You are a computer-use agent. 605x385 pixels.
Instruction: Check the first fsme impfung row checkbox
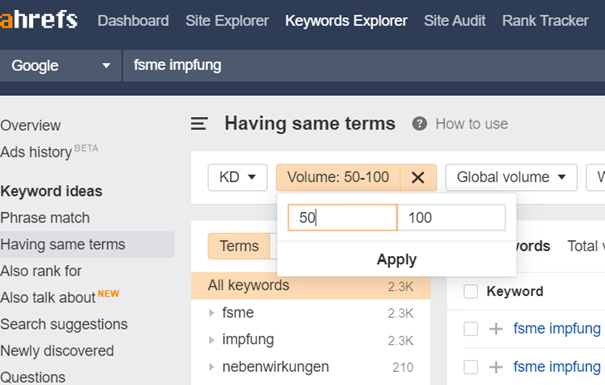coord(471,329)
